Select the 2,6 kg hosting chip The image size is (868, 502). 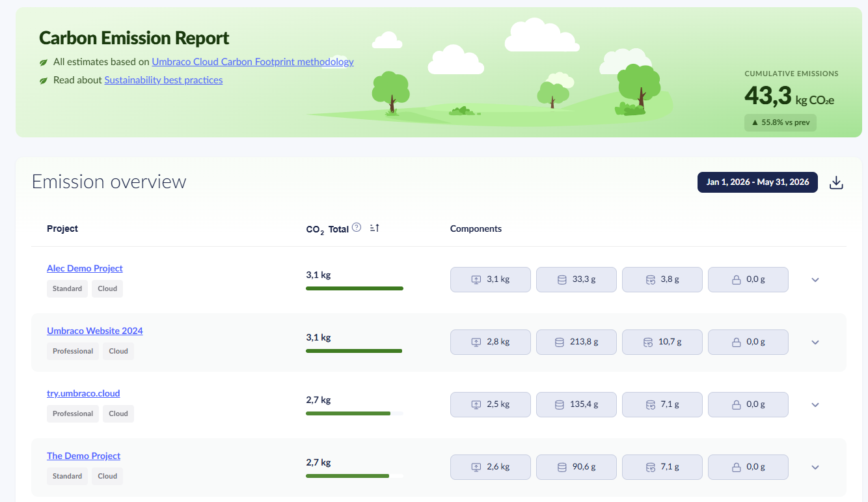click(491, 467)
